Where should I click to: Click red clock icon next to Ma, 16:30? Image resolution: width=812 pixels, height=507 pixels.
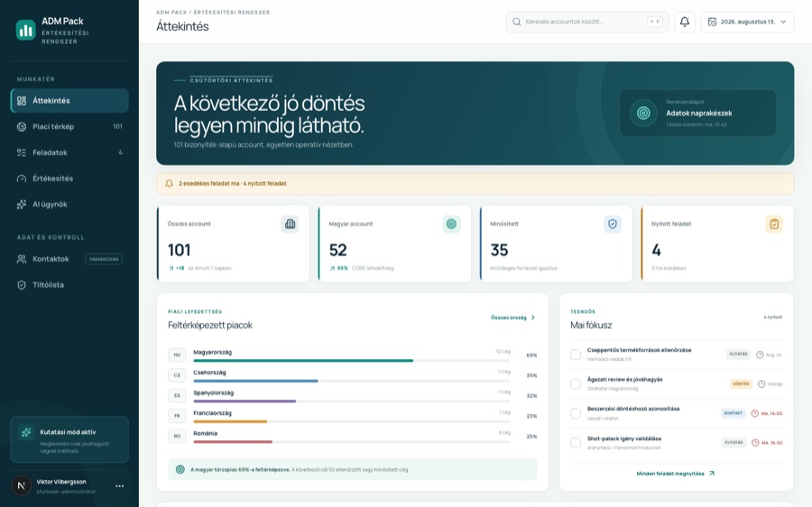(755, 443)
